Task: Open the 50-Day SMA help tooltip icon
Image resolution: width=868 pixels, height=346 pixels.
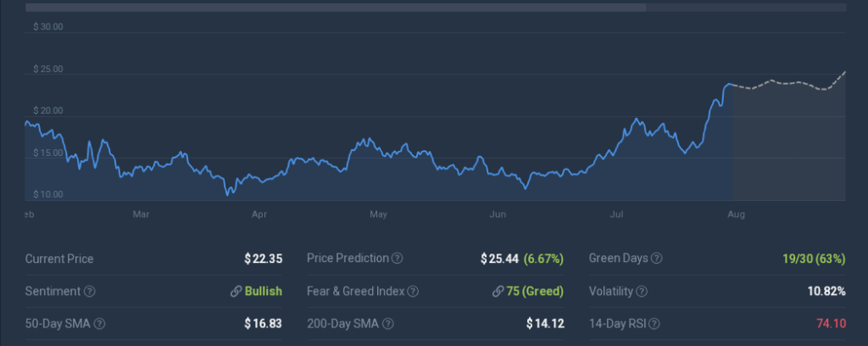Action: 100,323
